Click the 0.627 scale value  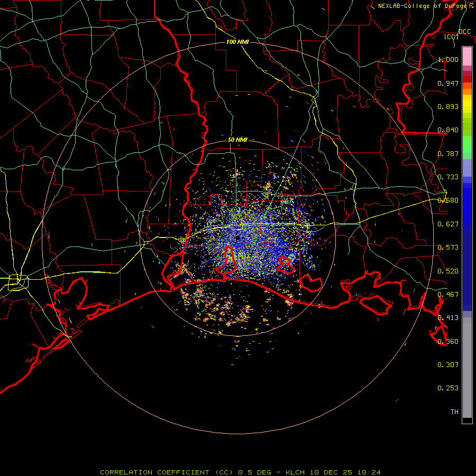(x=448, y=224)
